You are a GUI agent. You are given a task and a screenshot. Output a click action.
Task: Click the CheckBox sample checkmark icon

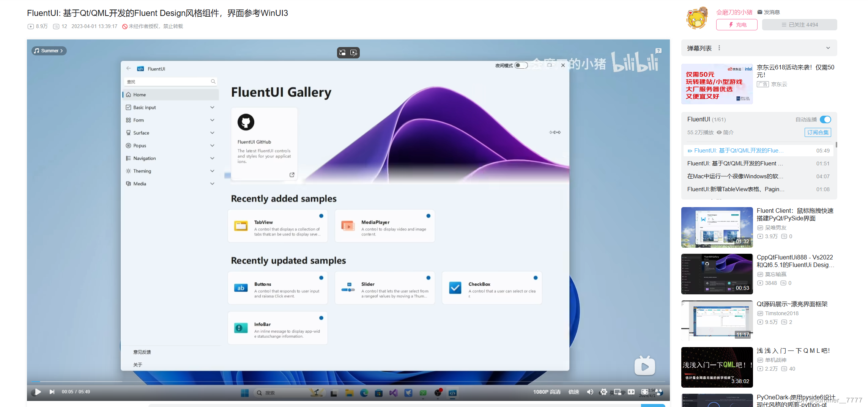coord(455,288)
